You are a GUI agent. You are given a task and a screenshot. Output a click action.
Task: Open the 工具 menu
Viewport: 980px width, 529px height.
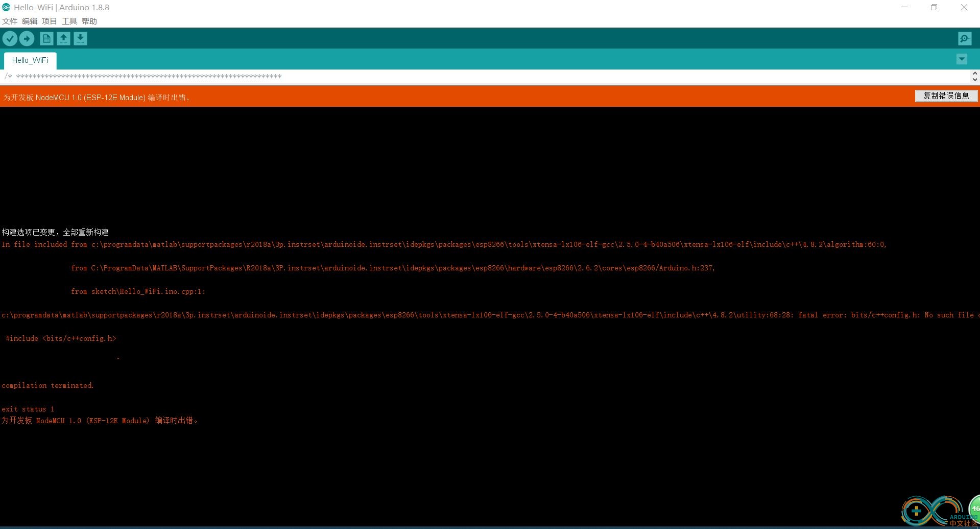[69, 21]
